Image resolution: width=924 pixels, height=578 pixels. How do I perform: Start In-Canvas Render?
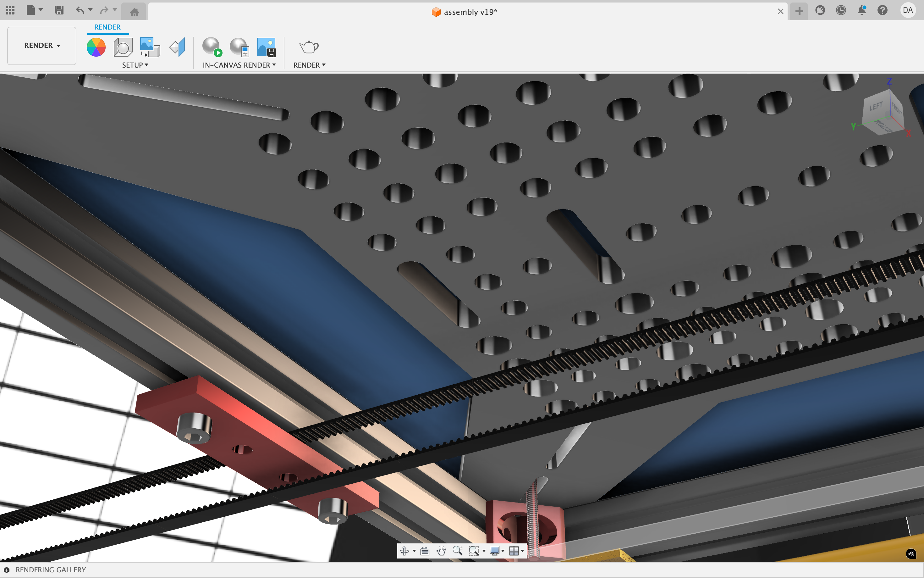212,47
